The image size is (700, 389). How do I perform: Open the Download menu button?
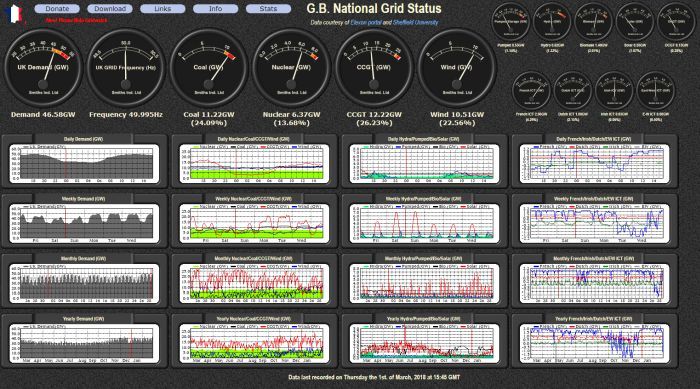(110, 8)
